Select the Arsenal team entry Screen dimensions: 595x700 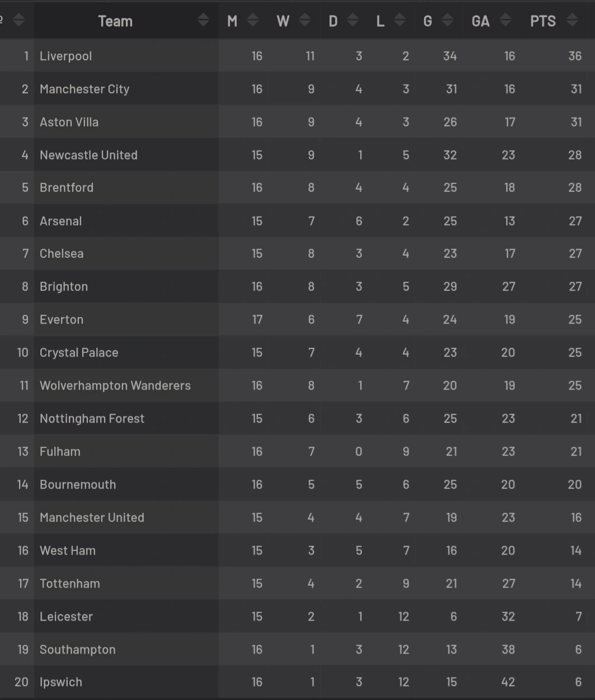pos(61,221)
